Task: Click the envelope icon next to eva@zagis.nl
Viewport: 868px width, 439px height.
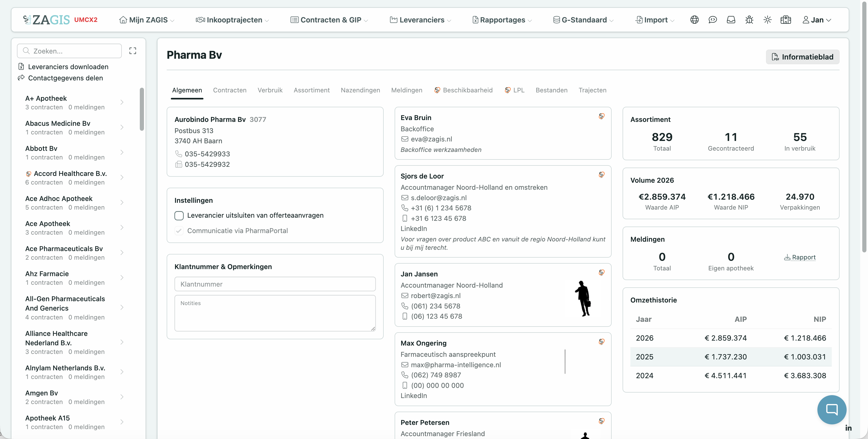Action: (405, 139)
